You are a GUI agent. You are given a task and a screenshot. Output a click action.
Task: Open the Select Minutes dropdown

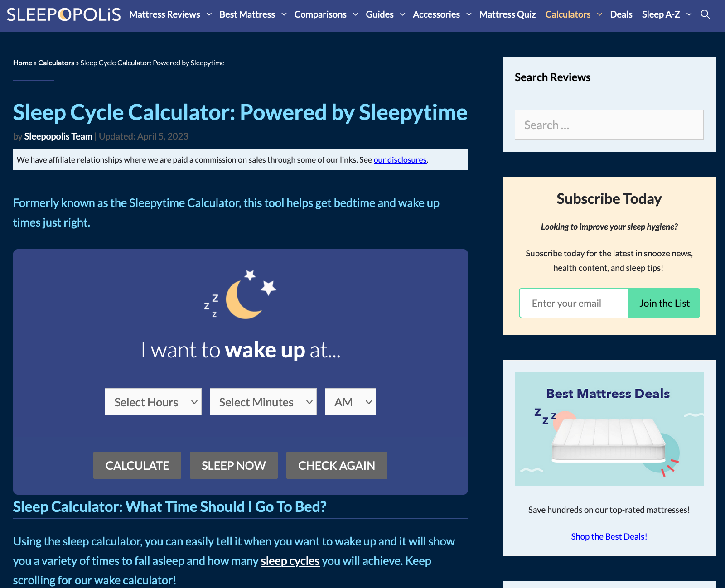click(x=263, y=402)
